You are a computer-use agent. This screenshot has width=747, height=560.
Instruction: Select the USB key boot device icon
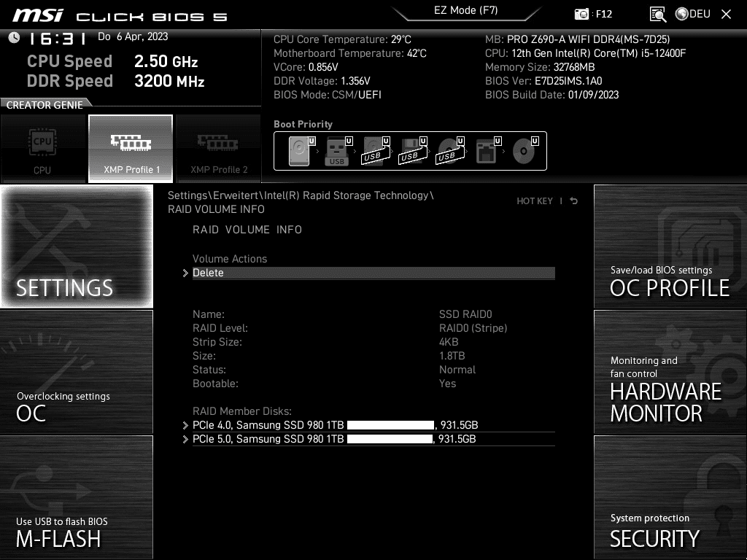(x=336, y=151)
